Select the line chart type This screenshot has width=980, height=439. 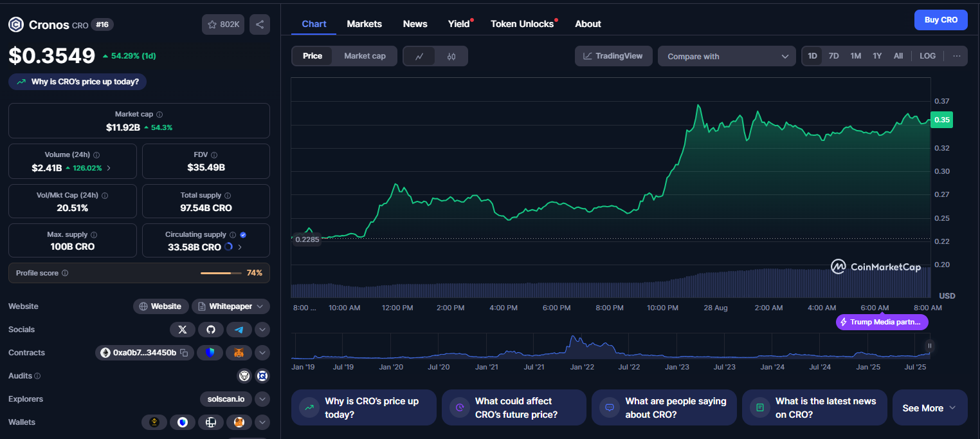pyautogui.click(x=419, y=56)
